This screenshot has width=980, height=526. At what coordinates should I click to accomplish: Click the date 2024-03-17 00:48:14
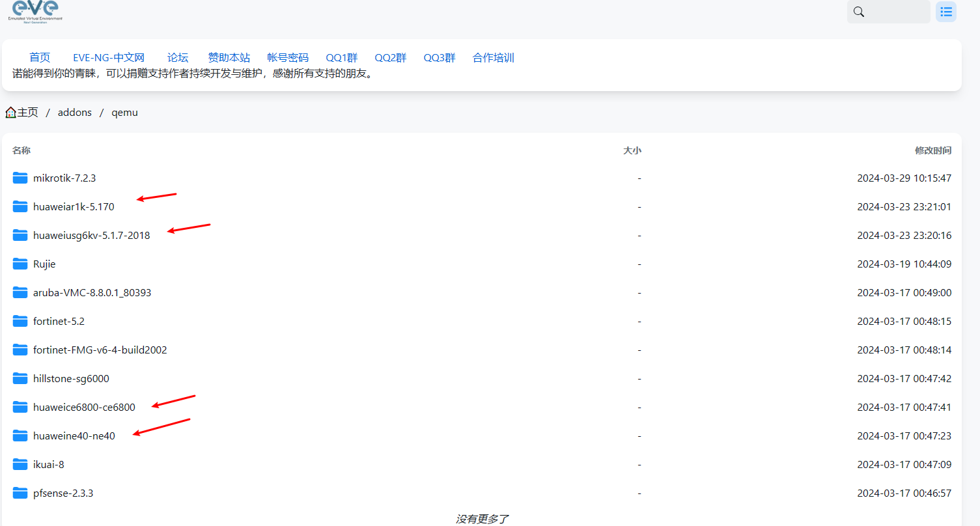pyautogui.click(x=904, y=350)
